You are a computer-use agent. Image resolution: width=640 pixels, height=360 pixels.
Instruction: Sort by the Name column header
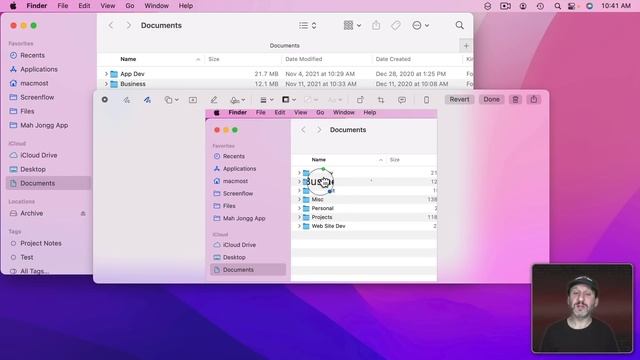[x=128, y=59]
